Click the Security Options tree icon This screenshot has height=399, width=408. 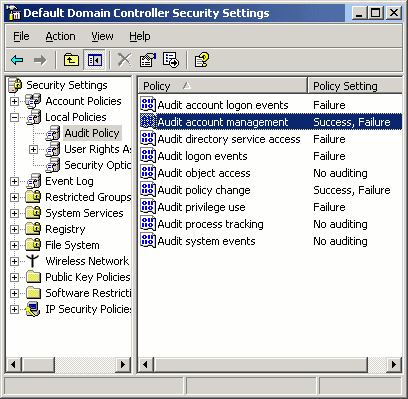pyautogui.click(x=53, y=165)
